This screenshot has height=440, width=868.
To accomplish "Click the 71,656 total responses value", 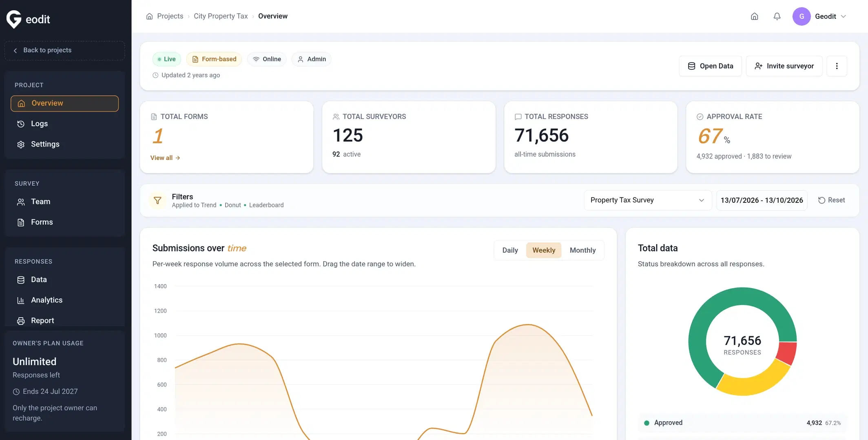I will click(x=541, y=136).
